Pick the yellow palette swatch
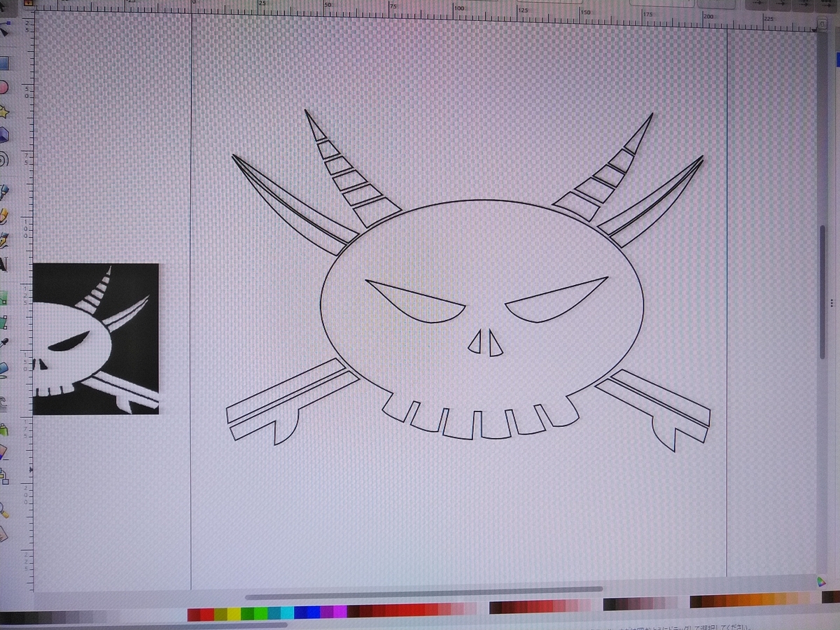The height and width of the screenshot is (630, 840). coord(234,614)
